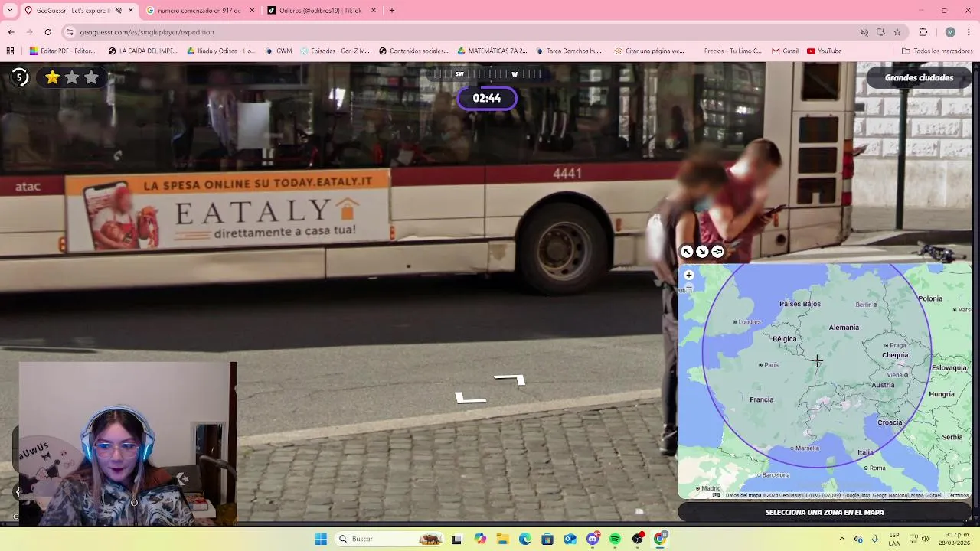
Task: Open the 'LA CAÍDA DEL IMPE...' bookmark
Action: click(x=143, y=51)
